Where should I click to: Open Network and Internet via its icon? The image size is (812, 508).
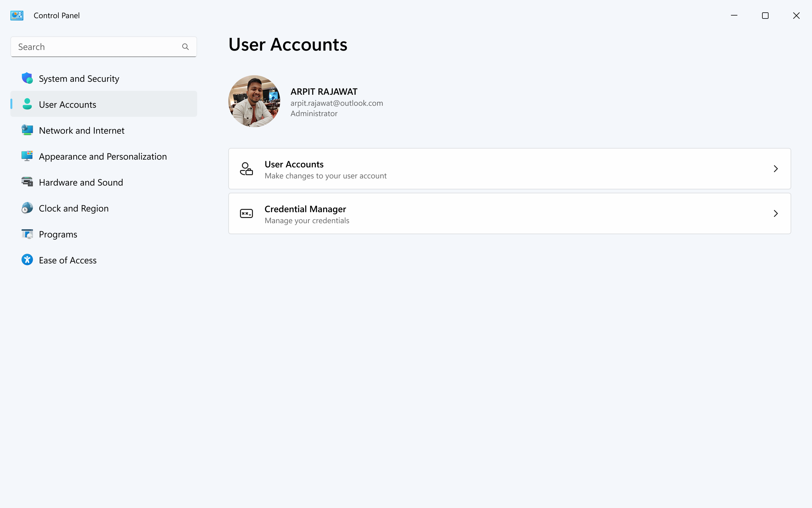27,130
